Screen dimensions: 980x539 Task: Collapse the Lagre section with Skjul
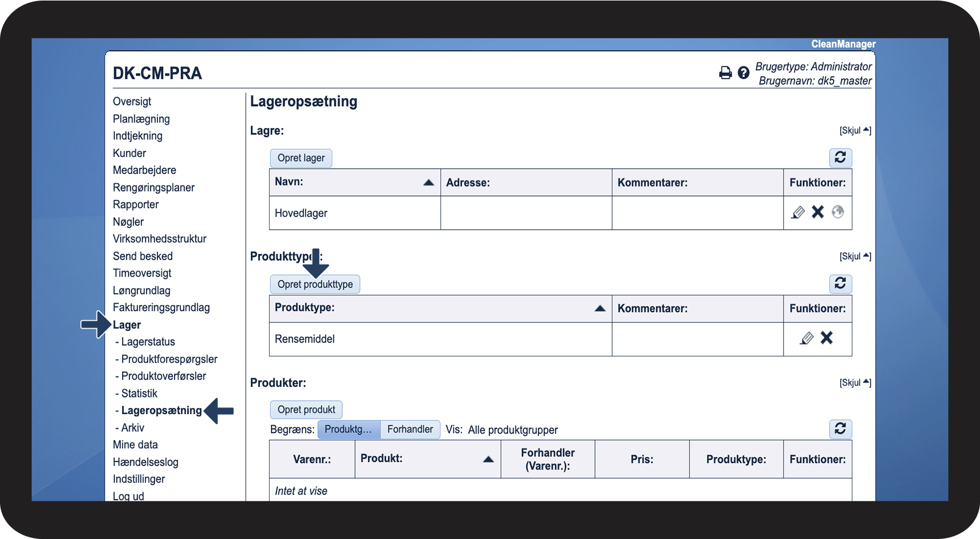[855, 130]
